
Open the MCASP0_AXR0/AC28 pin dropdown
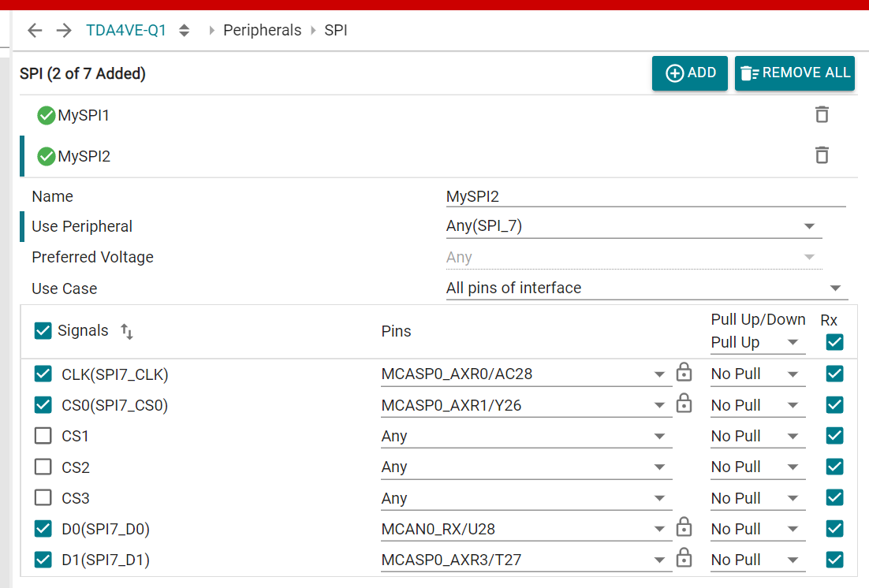(527, 374)
